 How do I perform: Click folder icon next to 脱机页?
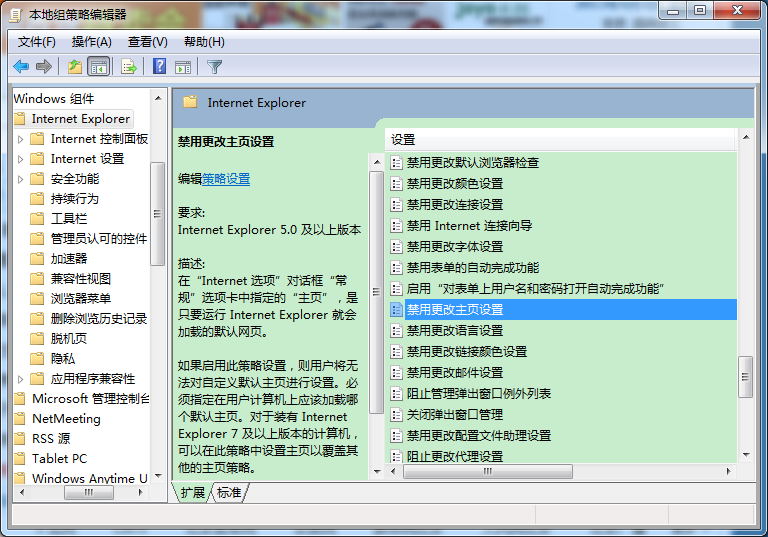point(37,339)
